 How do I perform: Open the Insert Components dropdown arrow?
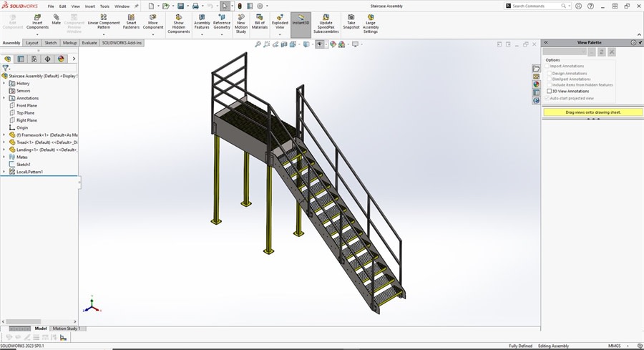pyautogui.click(x=37, y=33)
